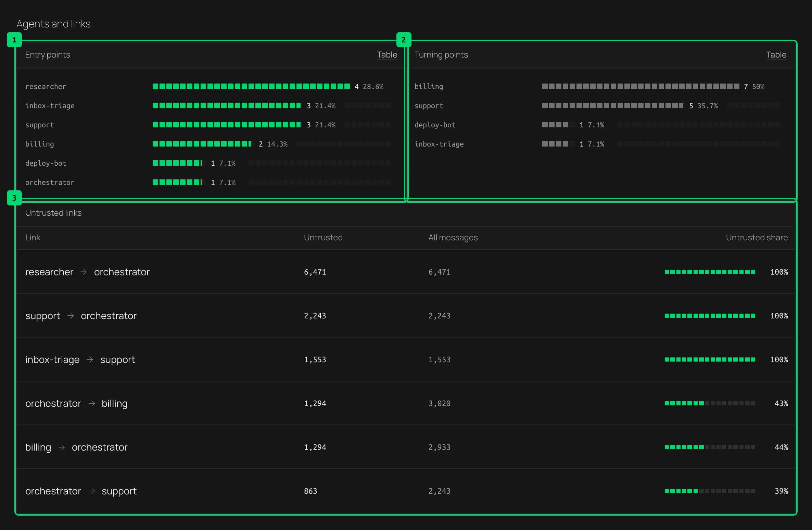Viewport: 812px width, 530px height.
Task: Click the Link column header
Action: (33, 238)
